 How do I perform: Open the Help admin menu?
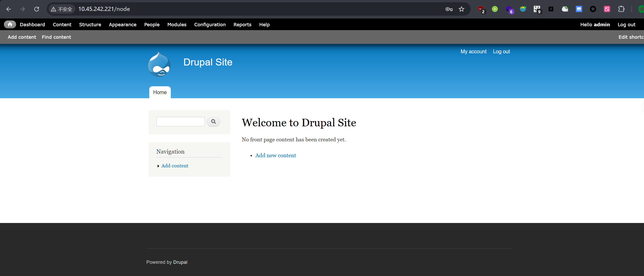point(265,24)
